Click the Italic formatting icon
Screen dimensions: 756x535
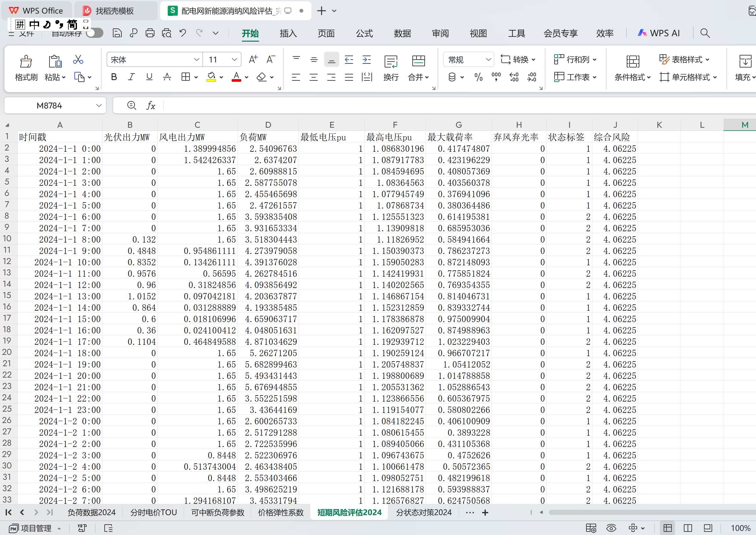131,77
